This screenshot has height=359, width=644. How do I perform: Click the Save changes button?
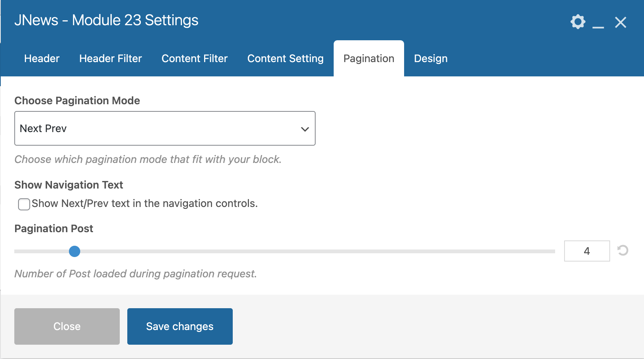[180, 326]
